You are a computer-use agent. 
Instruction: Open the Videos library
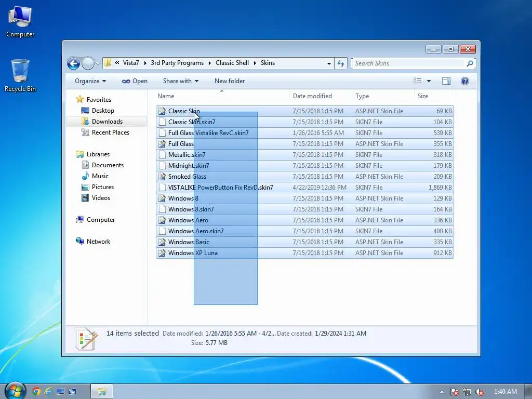(x=100, y=197)
